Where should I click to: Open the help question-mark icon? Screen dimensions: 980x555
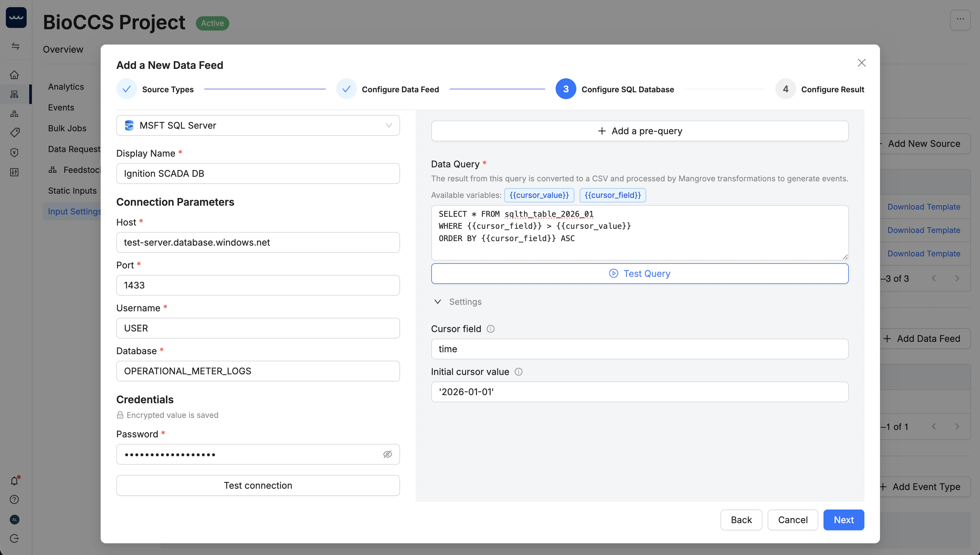click(15, 499)
